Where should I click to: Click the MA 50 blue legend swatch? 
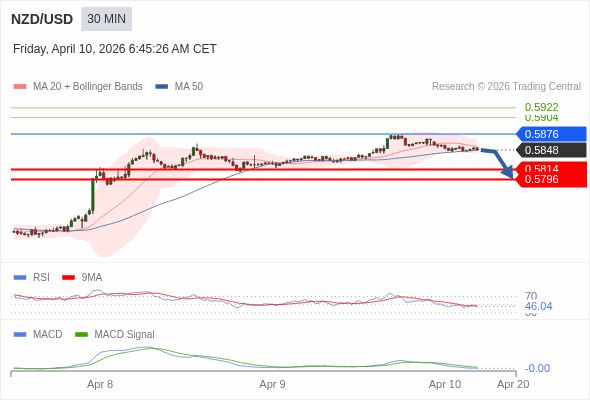162,87
